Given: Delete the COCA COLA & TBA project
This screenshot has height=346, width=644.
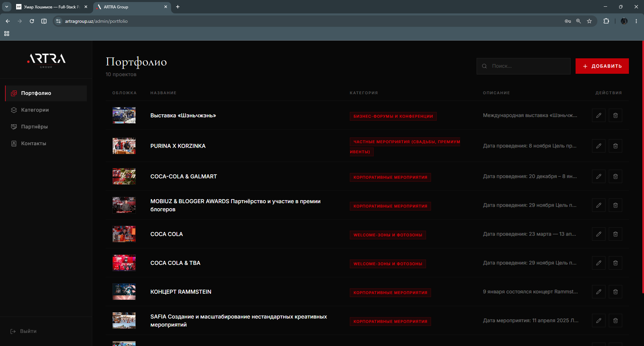Looking at the screenshot, I should (x=615, y=263).
